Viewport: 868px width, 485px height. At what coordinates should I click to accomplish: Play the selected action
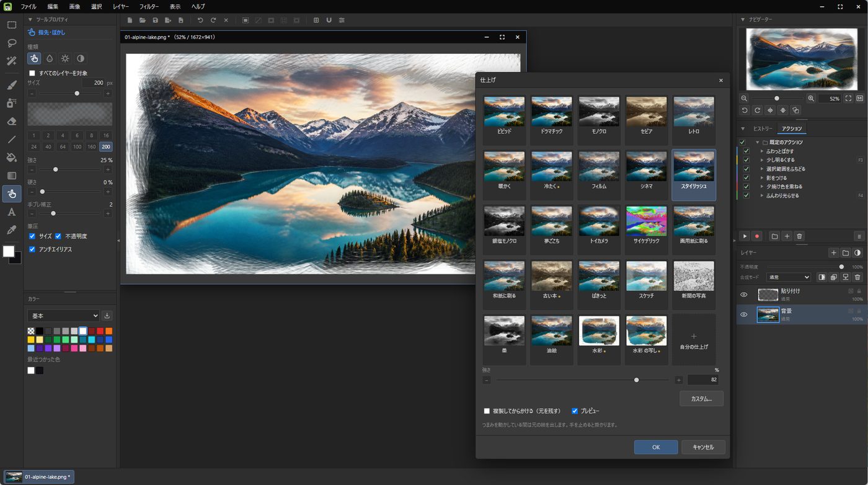click(x=745, y=236)
